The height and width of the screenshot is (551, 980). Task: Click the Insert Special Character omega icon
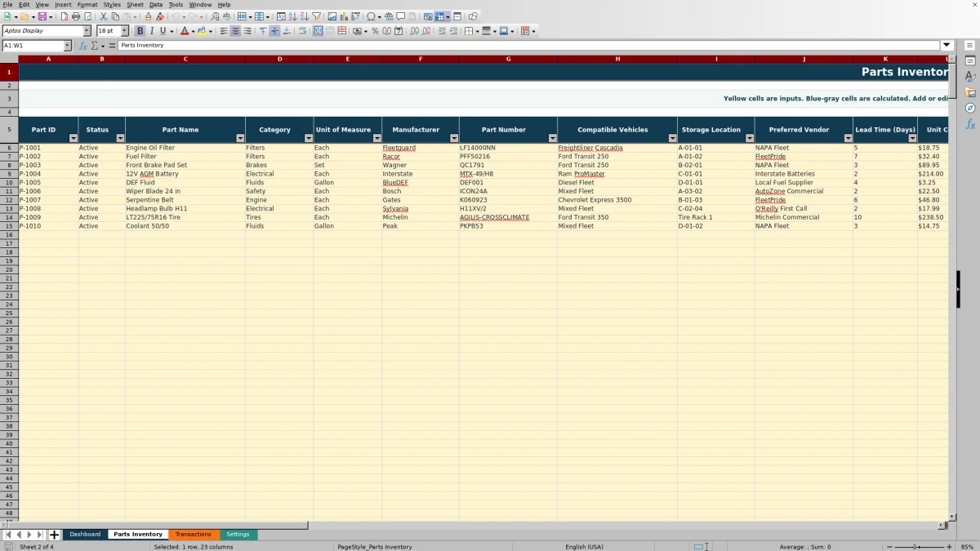[371, 16]
